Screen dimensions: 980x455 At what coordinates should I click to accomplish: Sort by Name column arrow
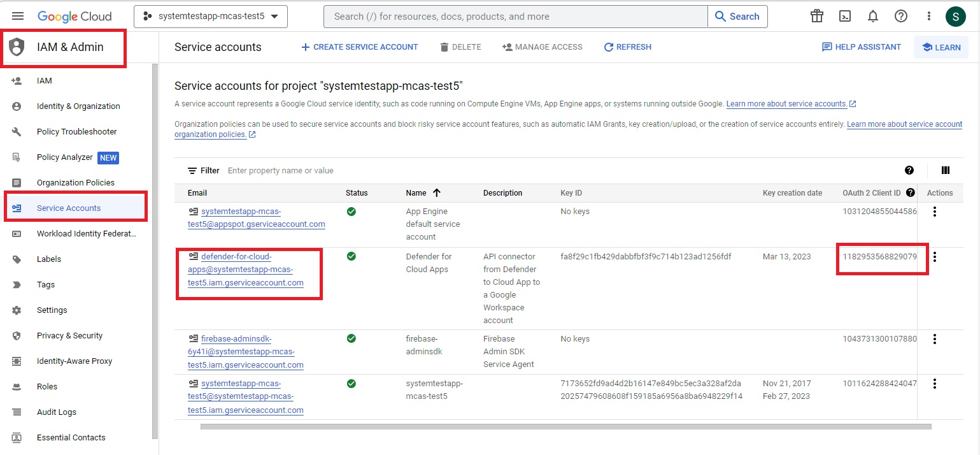[437, 192]
